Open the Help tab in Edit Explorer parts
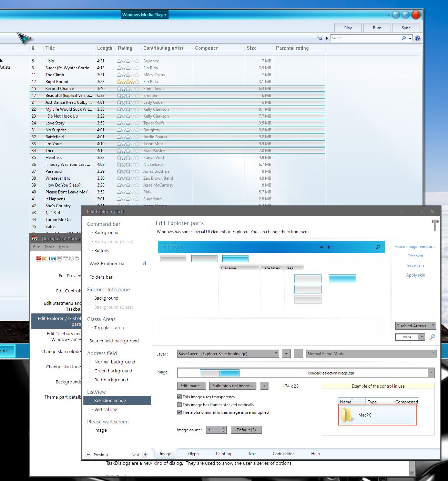 tap(315, 454)
